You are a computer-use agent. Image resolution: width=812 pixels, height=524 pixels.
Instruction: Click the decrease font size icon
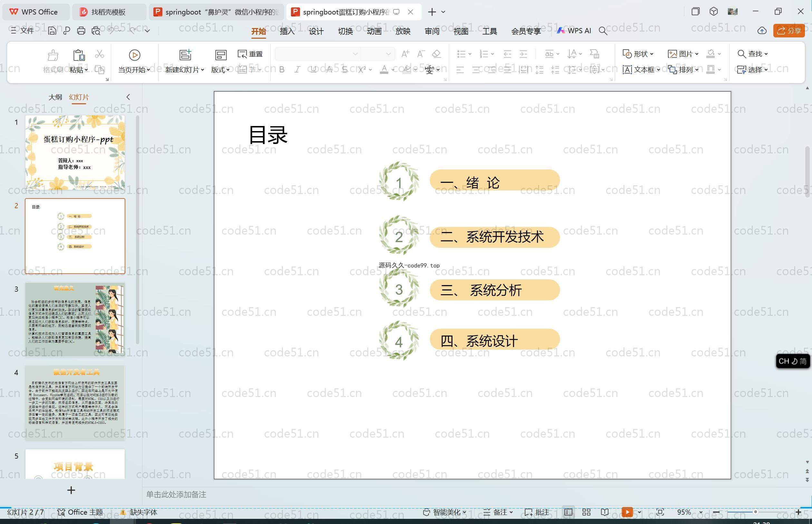421,54
